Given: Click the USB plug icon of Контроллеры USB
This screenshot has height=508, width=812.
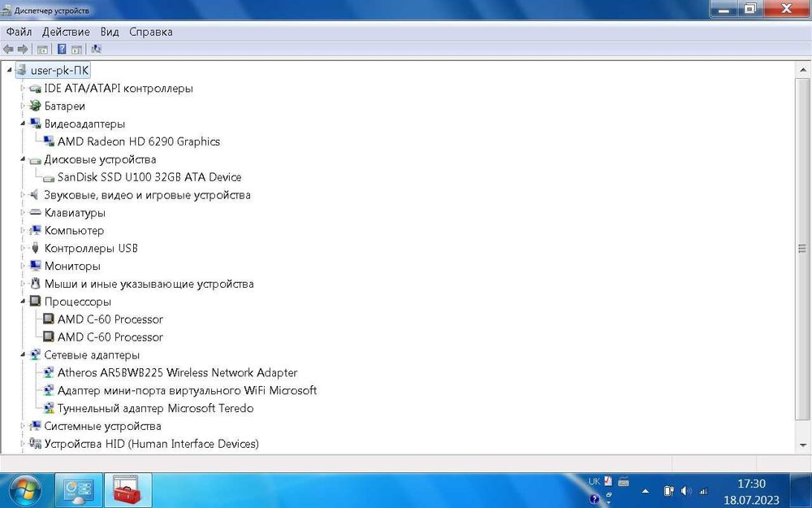Looking at the screenshot, I should pos(35,248).
